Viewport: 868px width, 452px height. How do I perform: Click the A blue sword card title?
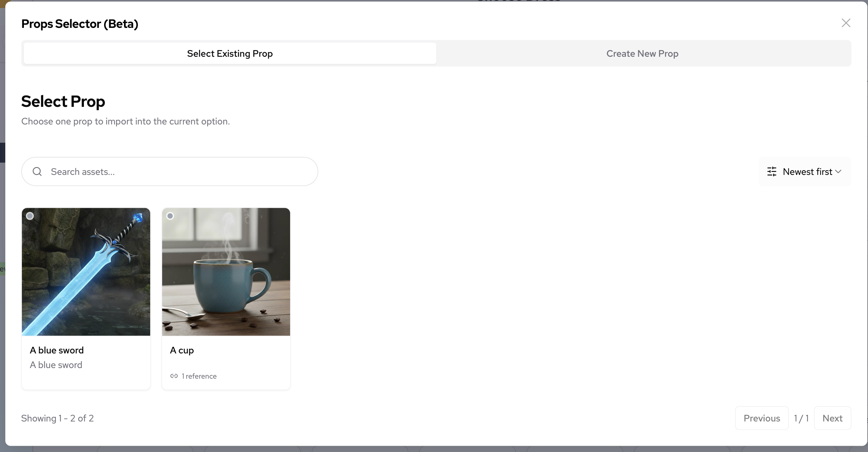pos(57,350)
